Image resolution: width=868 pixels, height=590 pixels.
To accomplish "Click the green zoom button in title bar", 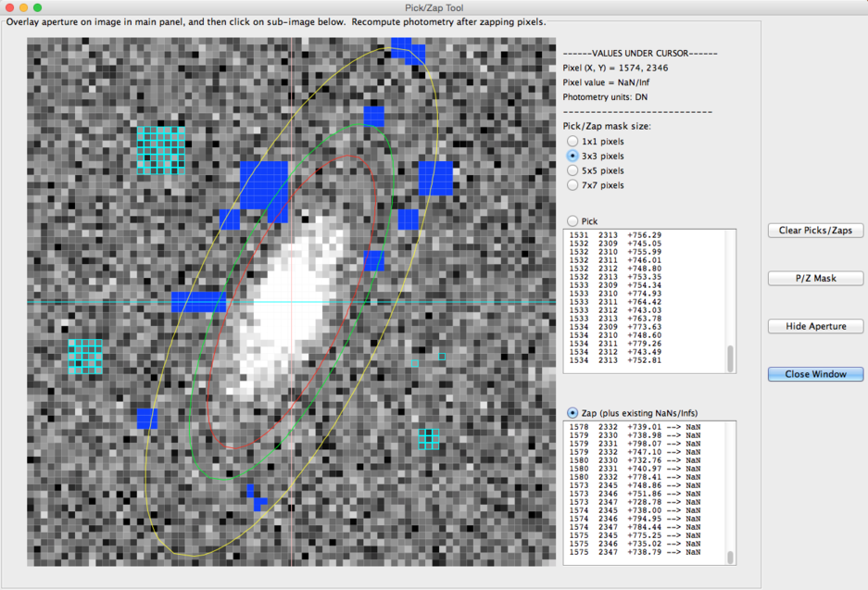I will (x=36, y=6).
